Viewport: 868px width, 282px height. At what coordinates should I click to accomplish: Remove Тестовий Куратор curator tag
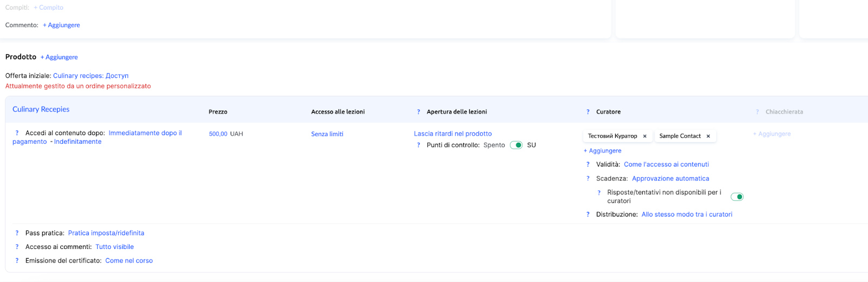coord(644,136)
